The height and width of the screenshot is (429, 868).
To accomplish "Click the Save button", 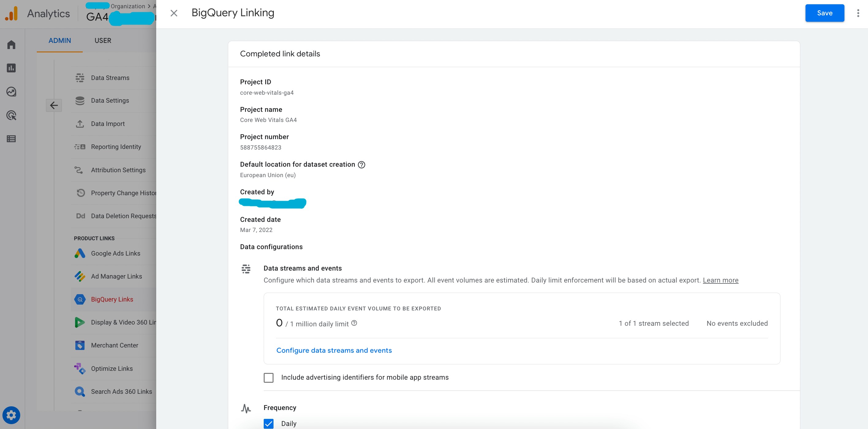I will tap(825, 13).
